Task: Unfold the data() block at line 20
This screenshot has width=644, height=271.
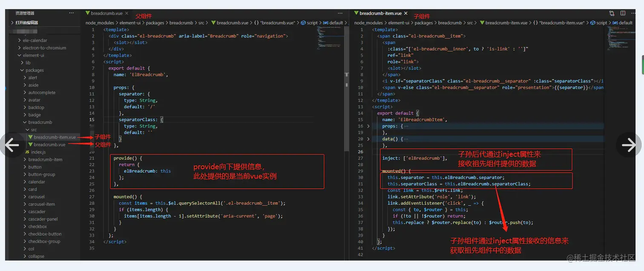Action: [368, 139]
